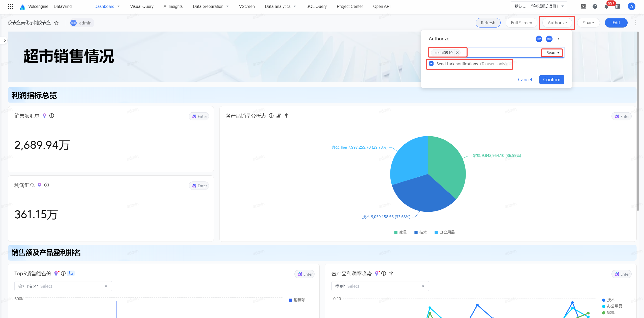Expand the left sidebar panel arrow
The image size is (644, 318).
4,40
